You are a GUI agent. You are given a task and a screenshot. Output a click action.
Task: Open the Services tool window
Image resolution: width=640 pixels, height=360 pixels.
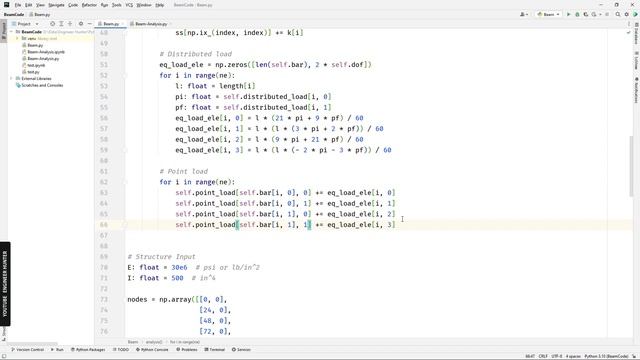tap(241, 350)
